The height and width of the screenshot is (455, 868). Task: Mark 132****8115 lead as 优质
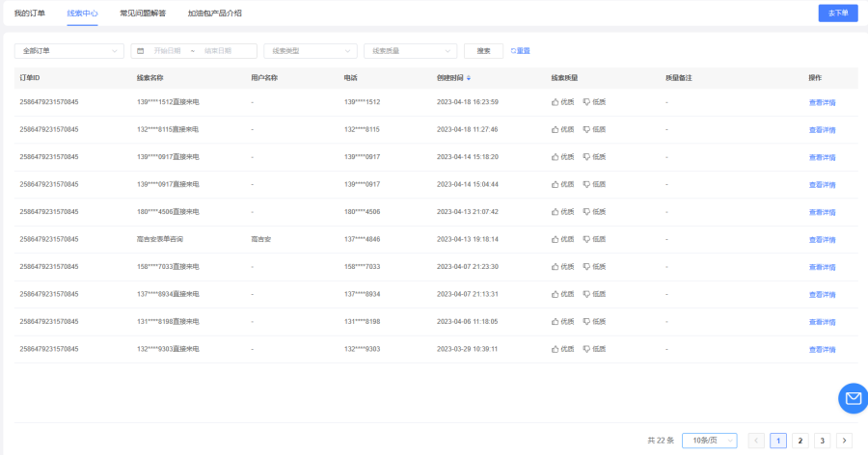(562, 129)
